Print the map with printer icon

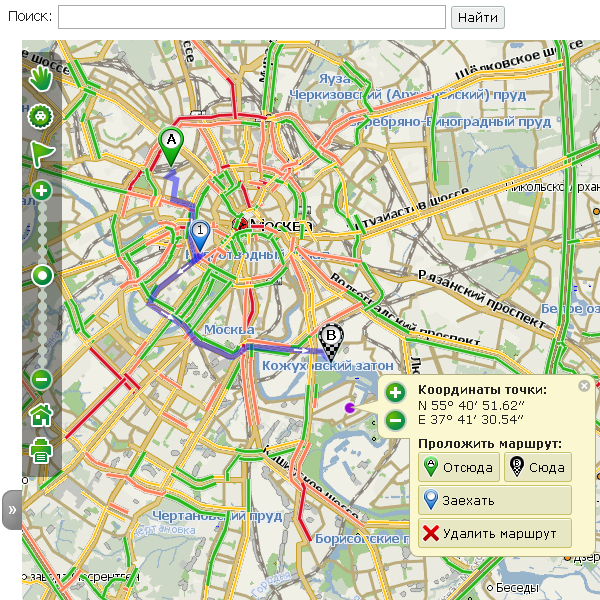pyautogui.click(x=41, y=450)
